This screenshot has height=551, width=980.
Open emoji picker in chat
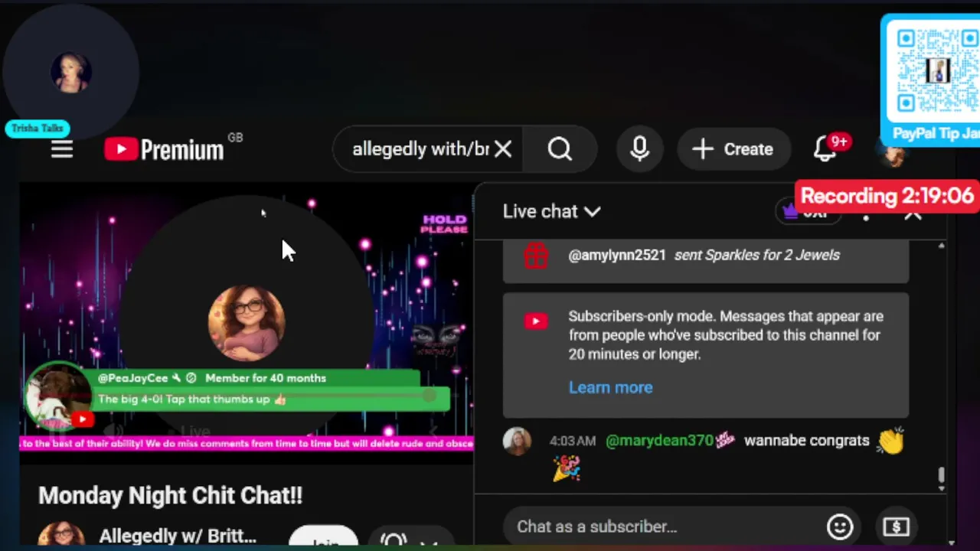(x=840, y=527)
